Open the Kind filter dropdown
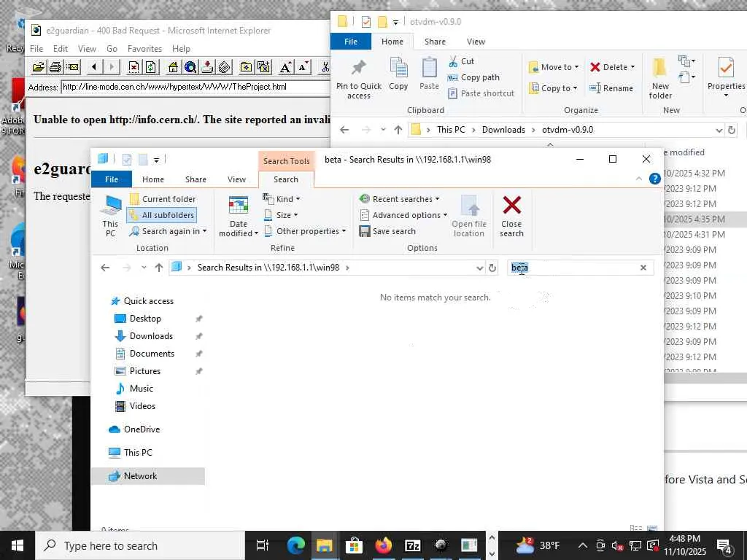 point(282,199)
